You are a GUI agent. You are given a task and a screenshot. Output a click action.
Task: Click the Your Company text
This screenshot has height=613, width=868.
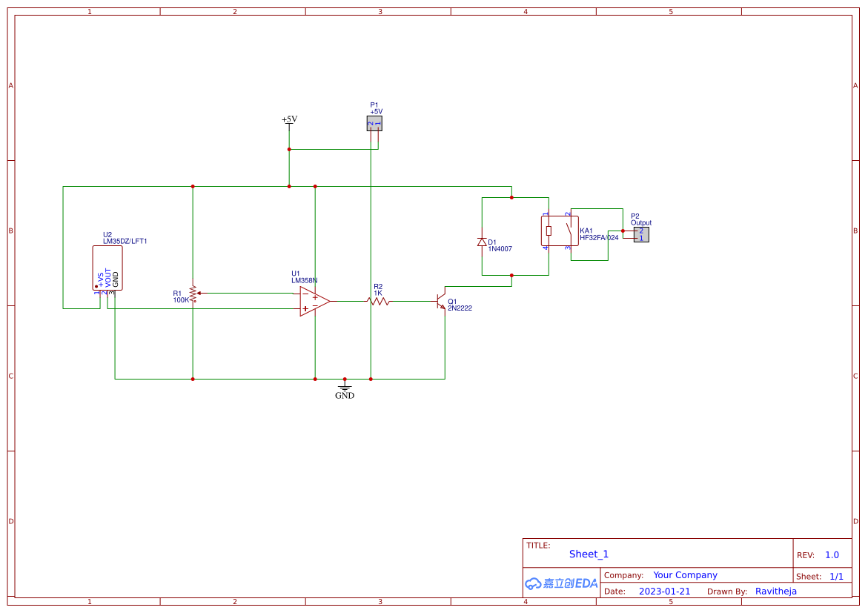click(686, 574)
